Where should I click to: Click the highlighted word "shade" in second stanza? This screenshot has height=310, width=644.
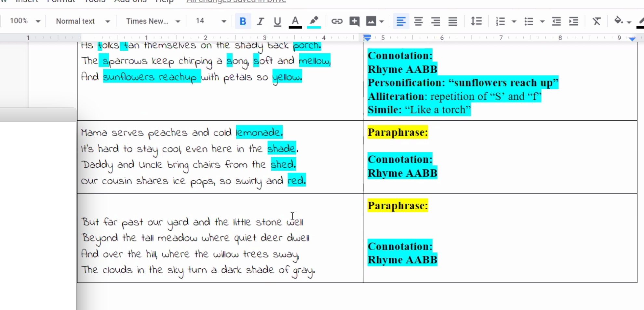pos(281,149)
